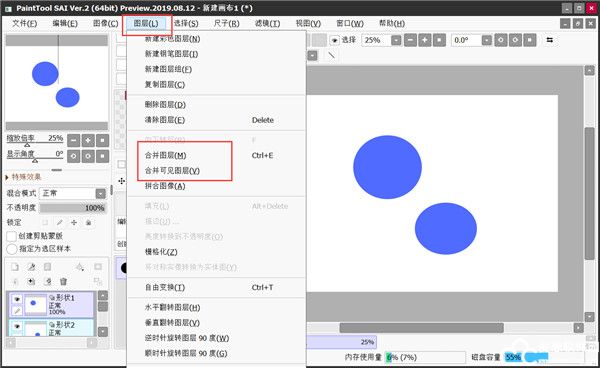This screenshot has width=600, height=368.
Task: Click the delete layer trash icon
Action: [x=63, y=282]
